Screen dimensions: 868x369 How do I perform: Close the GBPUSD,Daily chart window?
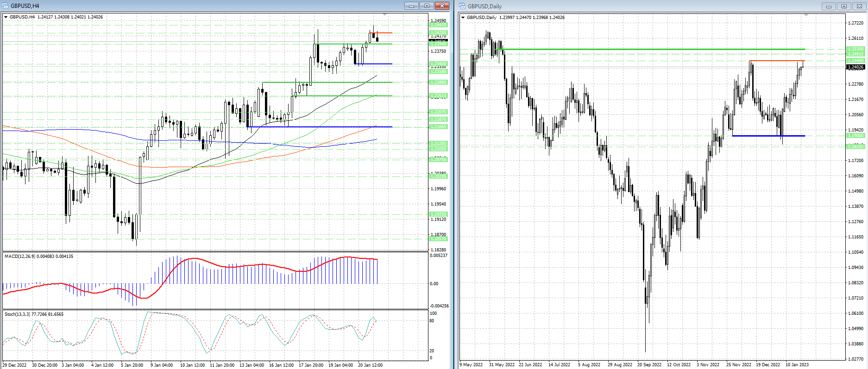pos(859,6)
